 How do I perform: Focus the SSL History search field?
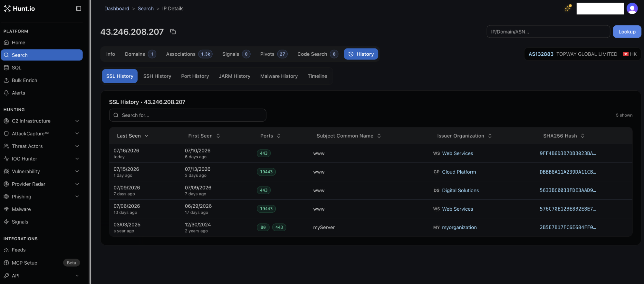(x=187, y=115)
